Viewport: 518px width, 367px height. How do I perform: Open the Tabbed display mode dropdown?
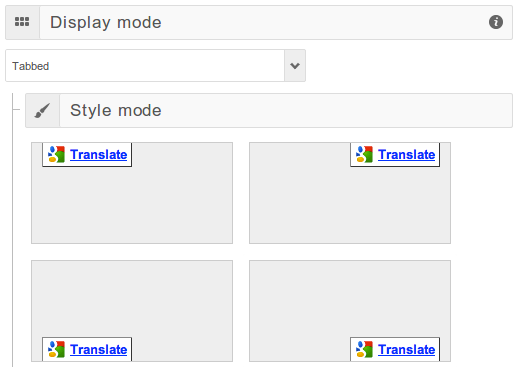(x=155, y=66)
